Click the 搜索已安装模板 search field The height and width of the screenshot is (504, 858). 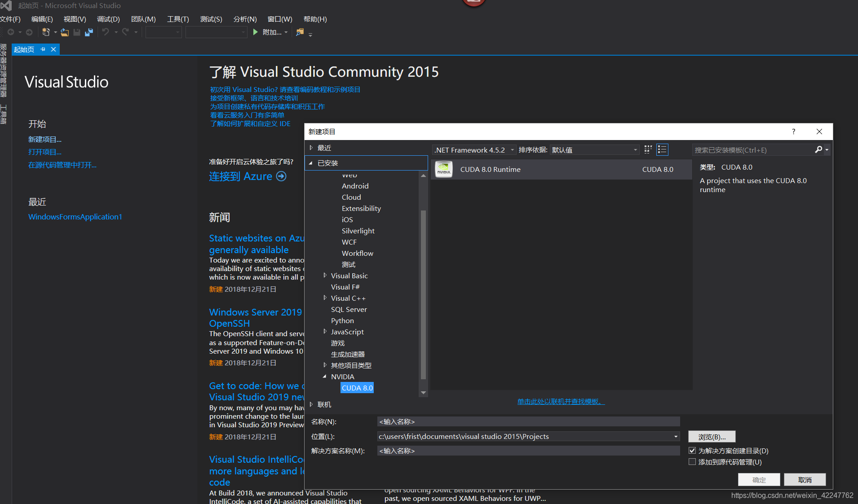[753, 150]
